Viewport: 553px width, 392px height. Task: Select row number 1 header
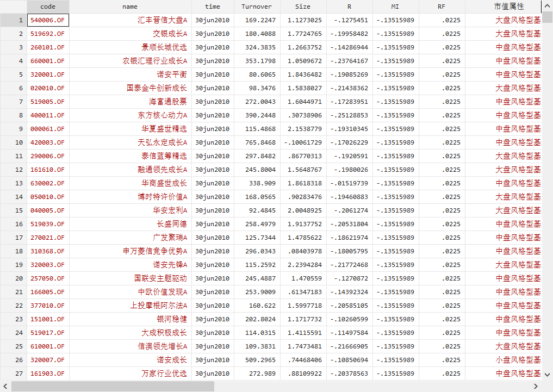(14, 20)
